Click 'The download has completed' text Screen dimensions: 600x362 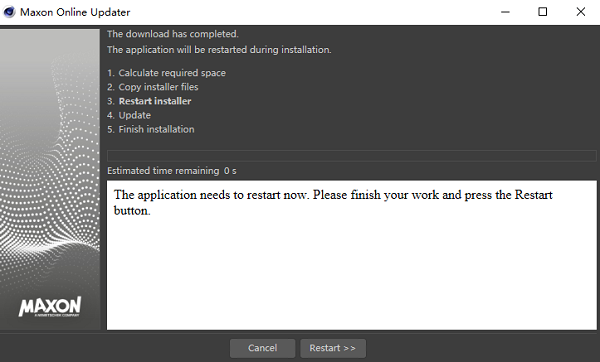[173, 34]
